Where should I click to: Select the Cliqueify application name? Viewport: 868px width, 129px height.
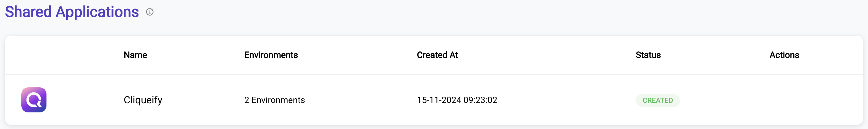143,100
